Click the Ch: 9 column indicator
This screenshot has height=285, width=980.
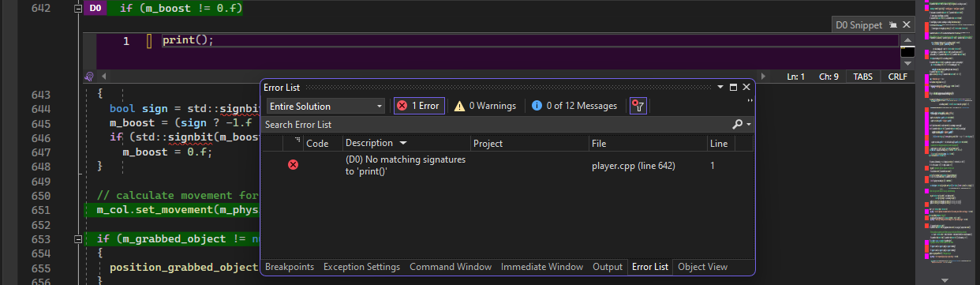tap(829, 77)
